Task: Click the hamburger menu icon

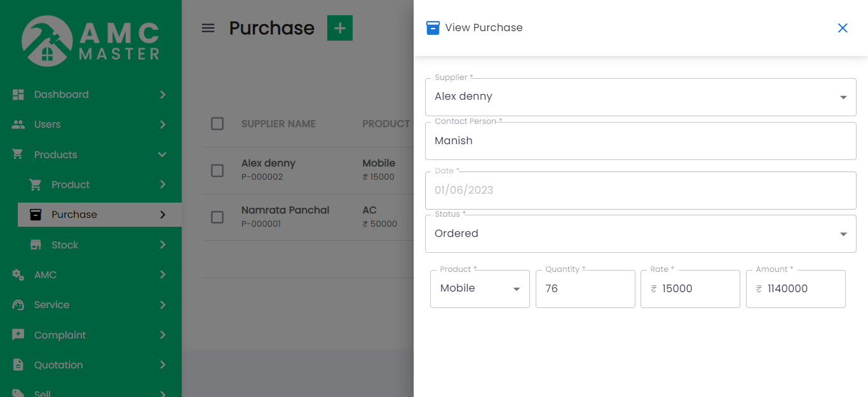Action: [208, 28]
